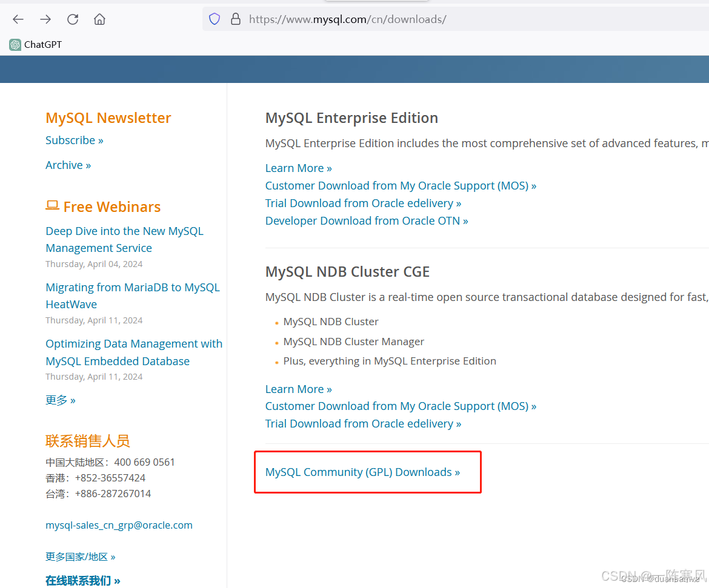Viewport: 709px width, 588px height.
Task: Open NDB Cluster Trial Download from edelivery
Action: coord(363,423)
